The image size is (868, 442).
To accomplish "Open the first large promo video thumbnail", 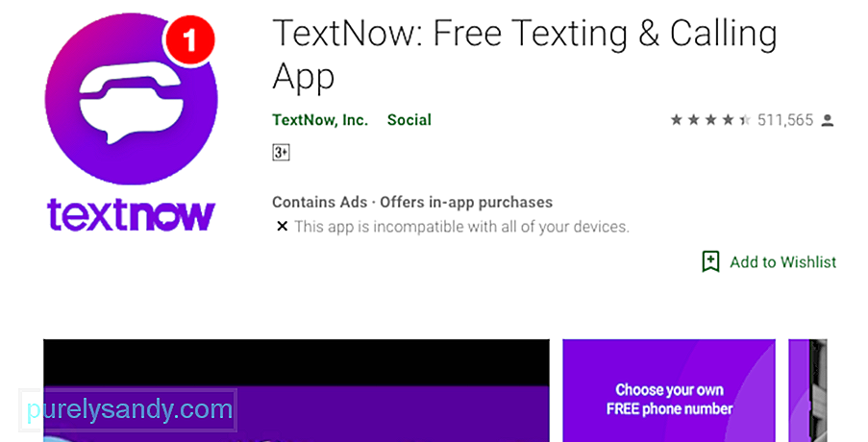I will [297, 390].
